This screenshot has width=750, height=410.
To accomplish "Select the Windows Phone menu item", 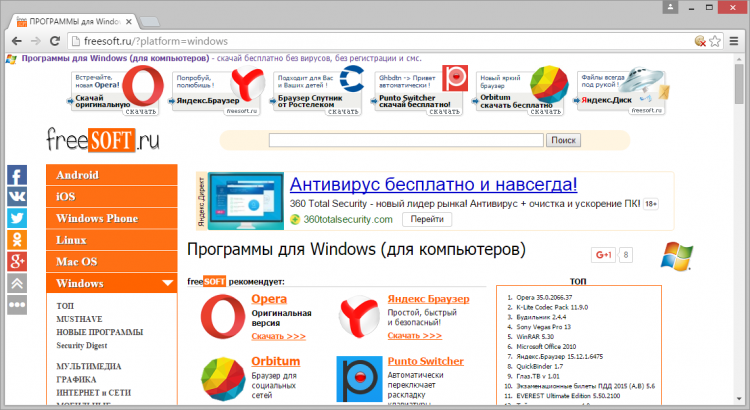I will [x=111, y=218].
